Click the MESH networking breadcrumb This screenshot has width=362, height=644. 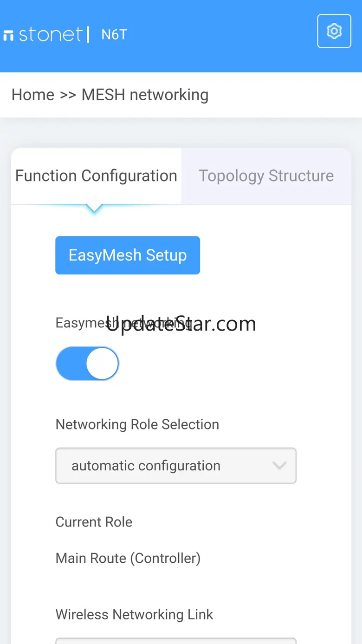coord(145,95)
